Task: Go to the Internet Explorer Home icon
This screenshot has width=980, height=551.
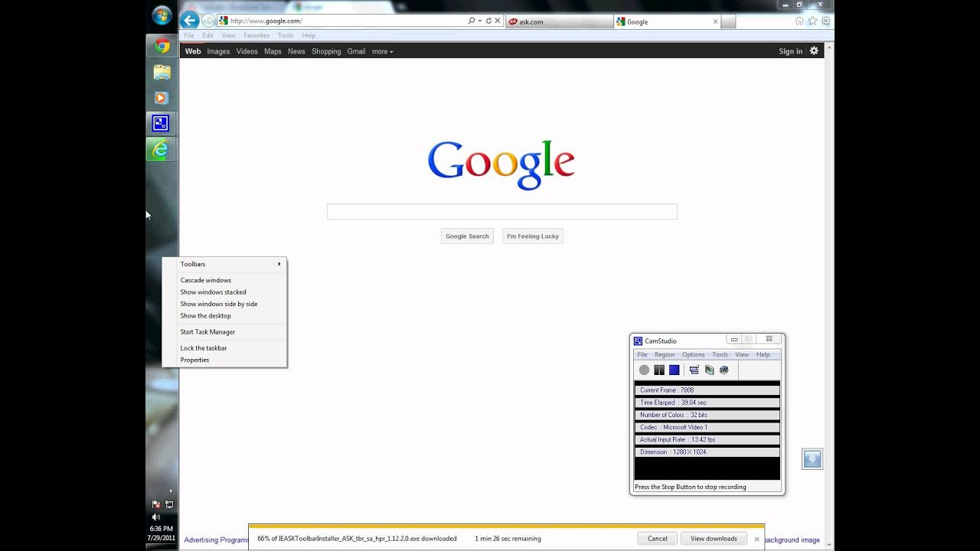Action: click(x=799, y=21)
